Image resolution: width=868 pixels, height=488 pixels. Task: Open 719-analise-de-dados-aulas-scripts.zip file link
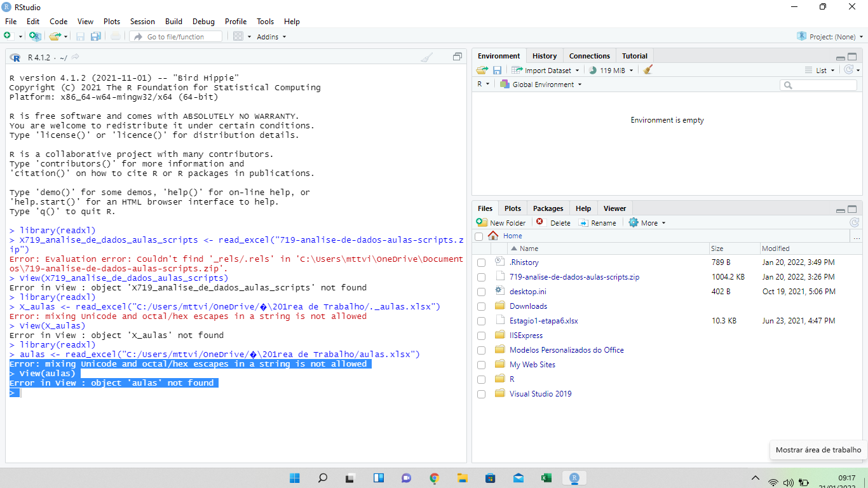tap(574, 277)
